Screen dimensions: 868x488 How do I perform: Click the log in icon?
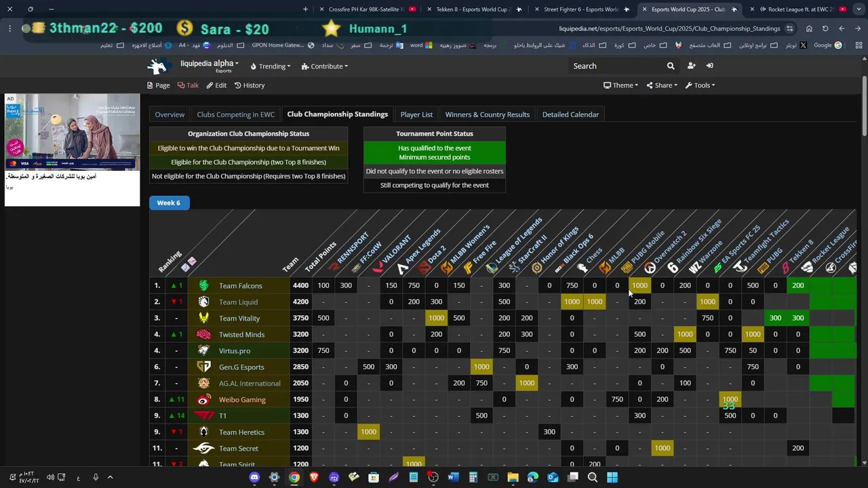point(709,66)
